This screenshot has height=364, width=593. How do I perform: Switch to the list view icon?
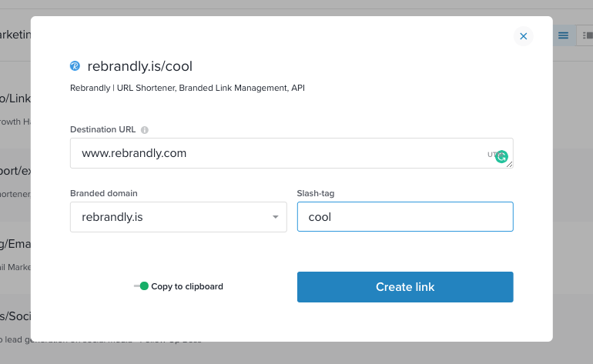click(564, 35)
